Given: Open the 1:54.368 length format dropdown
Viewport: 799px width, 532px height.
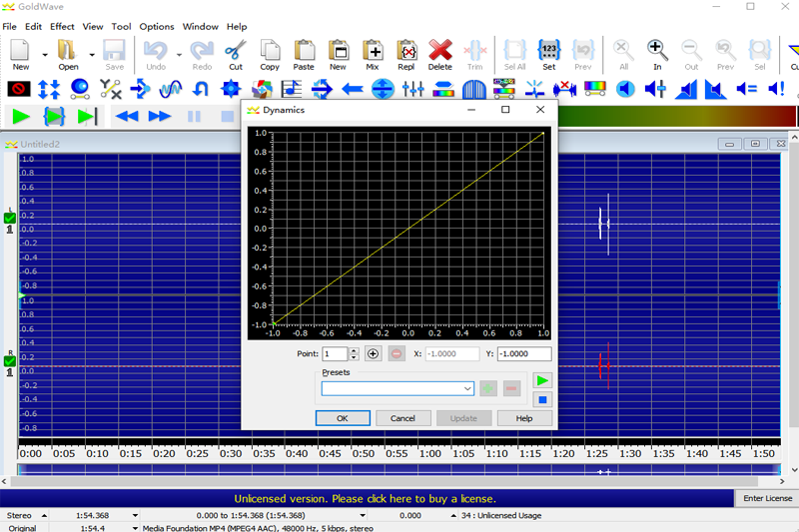Looking at the screenshot, I should pos(135,515).
